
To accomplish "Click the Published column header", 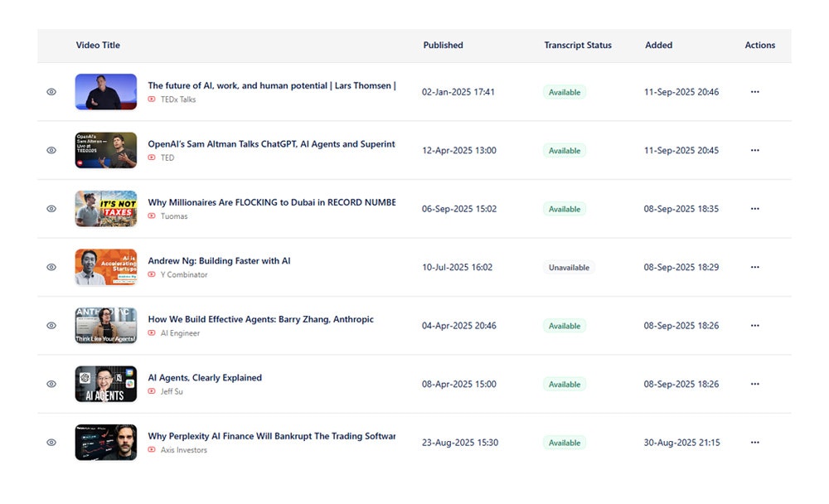I will [x=443, y=46].
